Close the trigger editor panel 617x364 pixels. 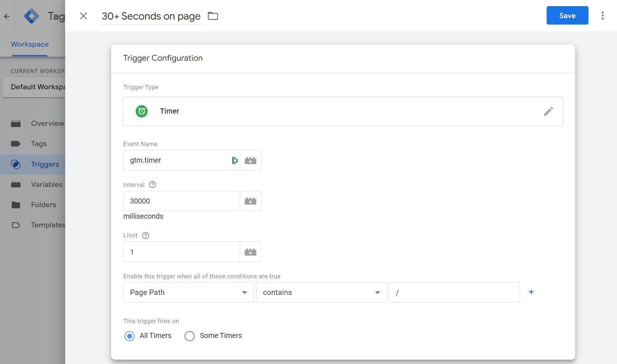84,16
